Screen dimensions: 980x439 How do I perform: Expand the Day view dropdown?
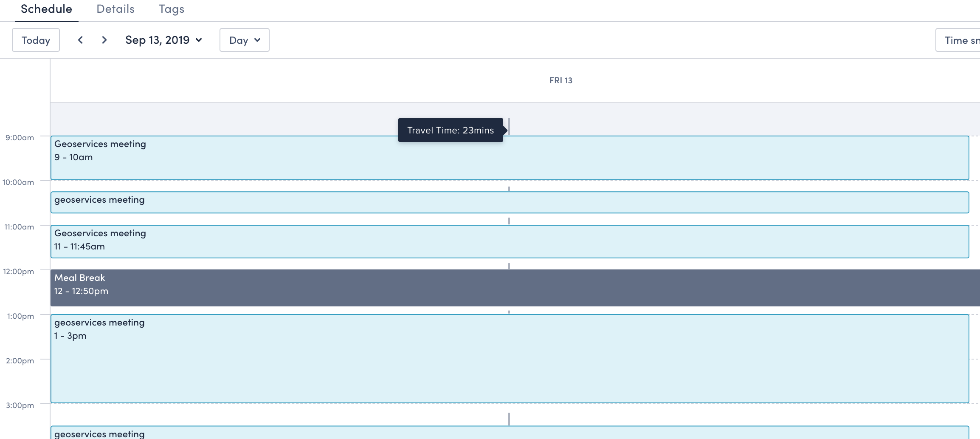(x=244, y=40)
